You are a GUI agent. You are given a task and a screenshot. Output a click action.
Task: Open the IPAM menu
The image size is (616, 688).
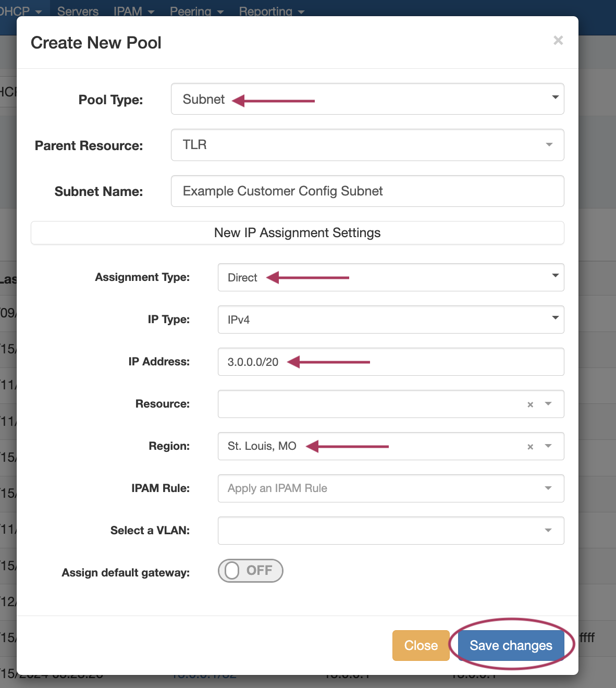pos(133,11)
